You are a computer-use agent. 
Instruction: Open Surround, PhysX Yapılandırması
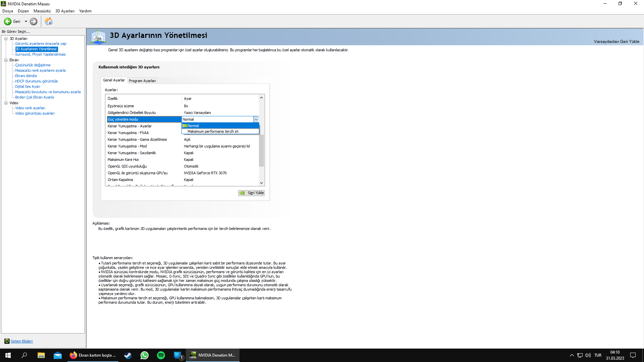[x=40, y=54]
